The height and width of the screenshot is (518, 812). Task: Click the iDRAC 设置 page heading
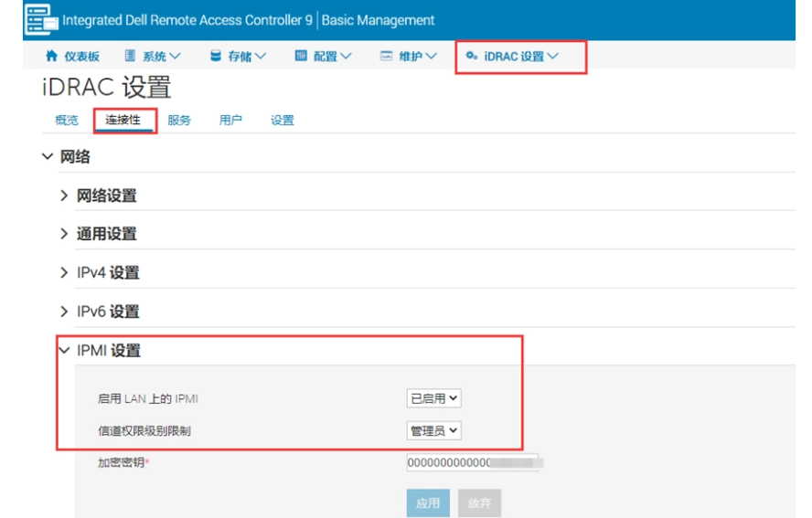(107, 87)
